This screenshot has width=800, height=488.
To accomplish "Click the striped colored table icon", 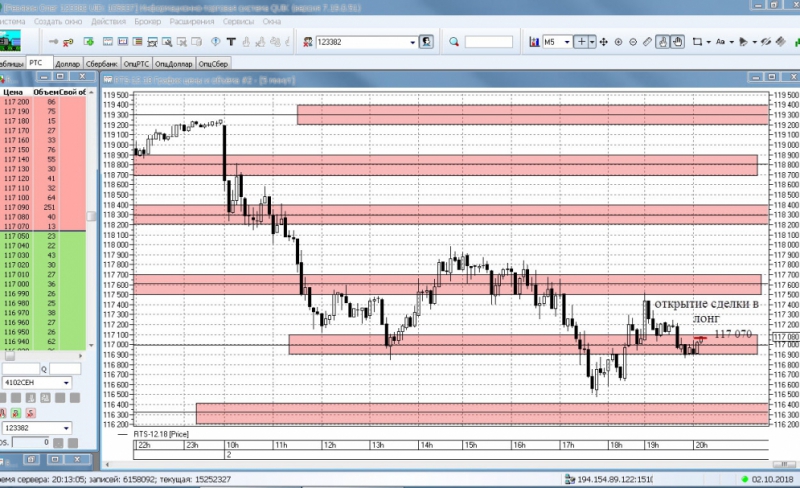I will click(137, 42).
